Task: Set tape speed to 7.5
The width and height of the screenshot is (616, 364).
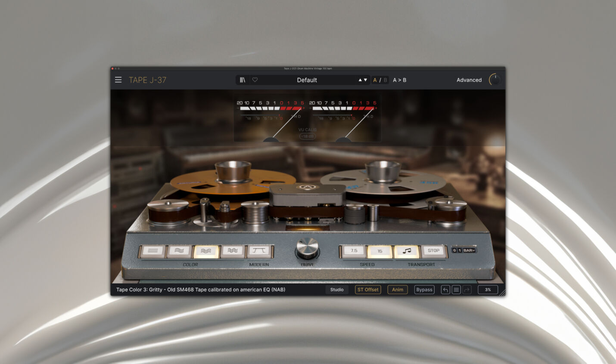Action: [354, 251]
